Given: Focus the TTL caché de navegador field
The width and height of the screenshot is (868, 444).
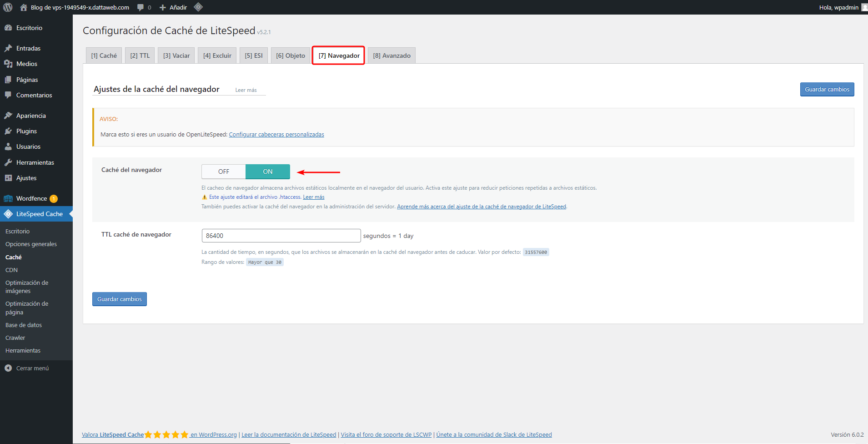Looking at the screenshot, I should coord(281,236).
